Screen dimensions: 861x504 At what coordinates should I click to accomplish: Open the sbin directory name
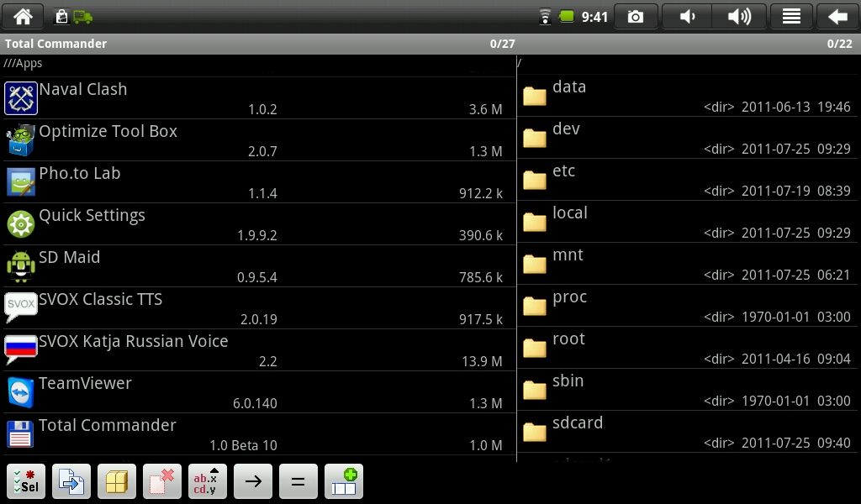tap(568, 381)
